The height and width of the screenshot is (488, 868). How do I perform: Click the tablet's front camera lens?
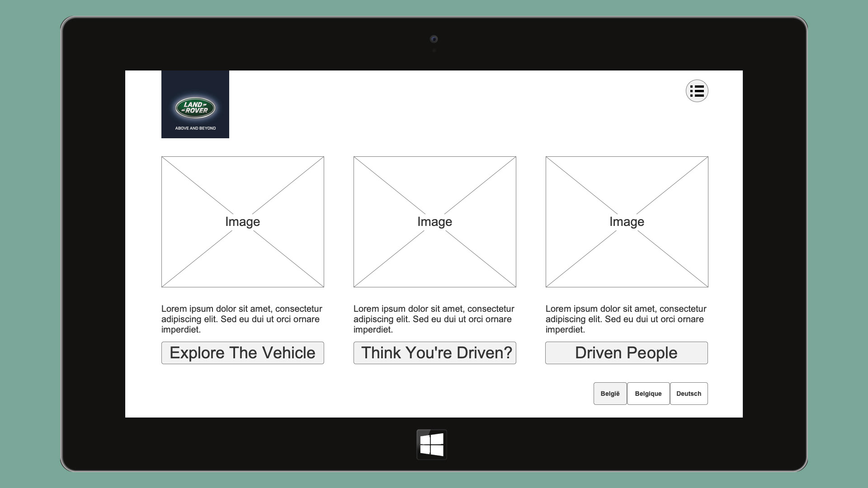point(434,39)
